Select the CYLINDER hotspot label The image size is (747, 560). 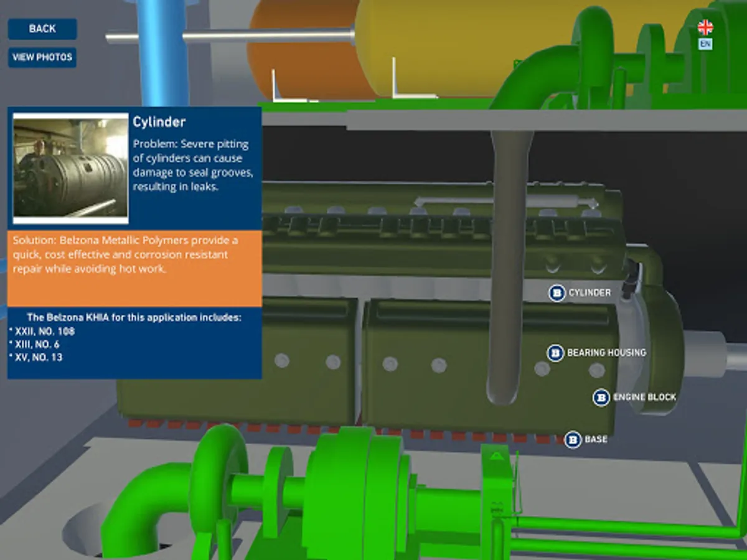pyautogui.click(x=590, y=292)
